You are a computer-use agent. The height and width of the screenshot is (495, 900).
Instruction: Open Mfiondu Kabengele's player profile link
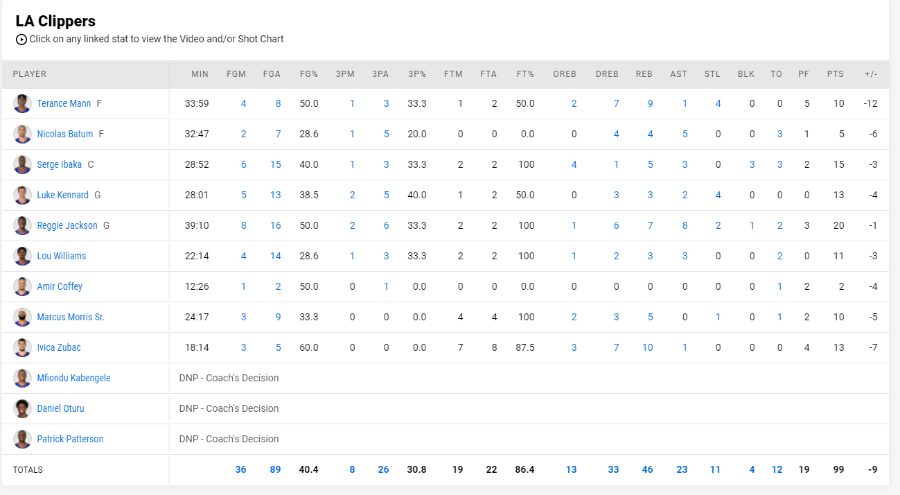(x=73, y=378)
